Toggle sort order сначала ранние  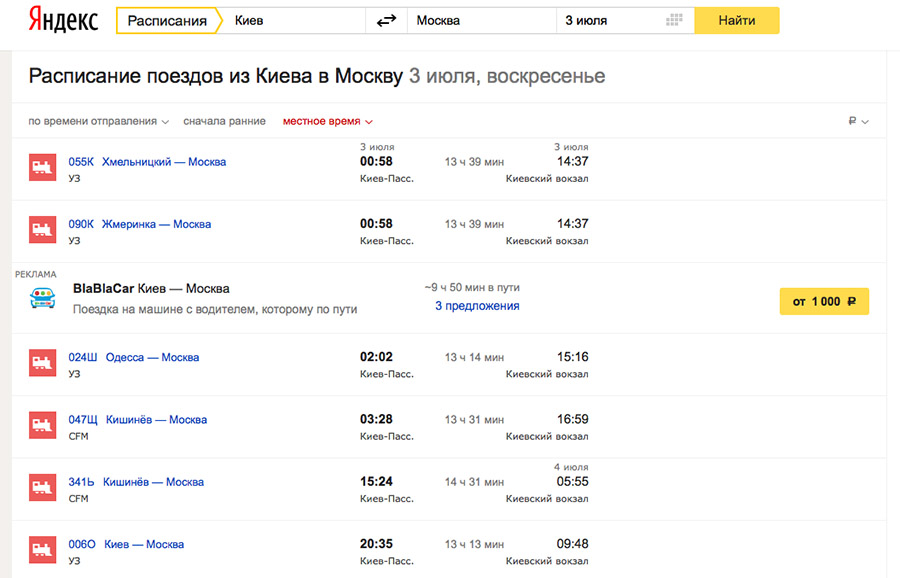pyautogui.click(x=224, y=121)
